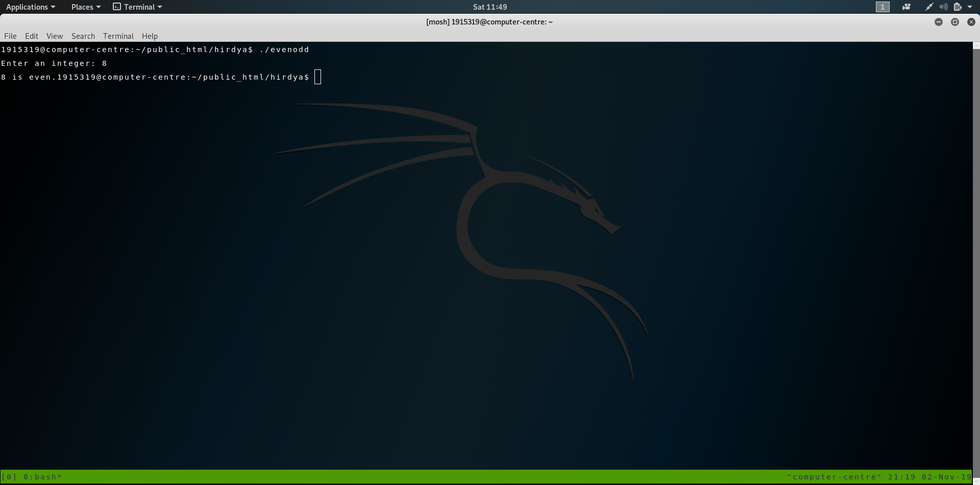Open the Applications dropdown menu
980x485 pixels.
(31, 7)
